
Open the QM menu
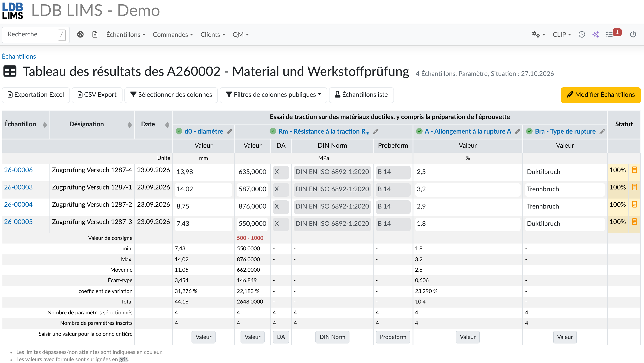(241, 35)
